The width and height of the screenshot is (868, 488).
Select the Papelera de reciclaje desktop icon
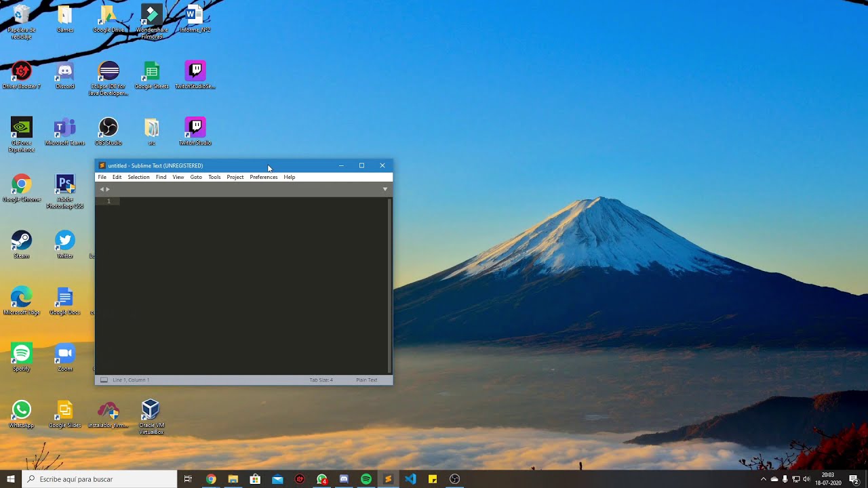click(22, 22)
